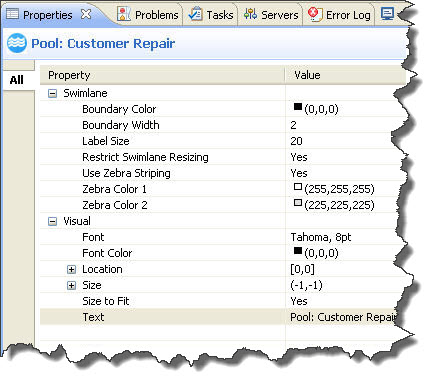The height and width of the screenshot is (377, 426).
Task: Switch to the Problems tab
Action: pyautogui.click(x=148, y=15)
